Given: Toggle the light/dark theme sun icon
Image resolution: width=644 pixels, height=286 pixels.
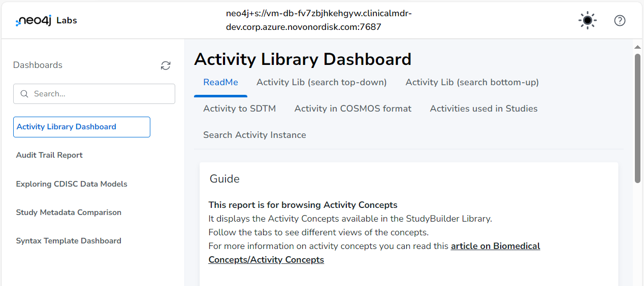Looking at the screenshot, I should coord(588,20).
